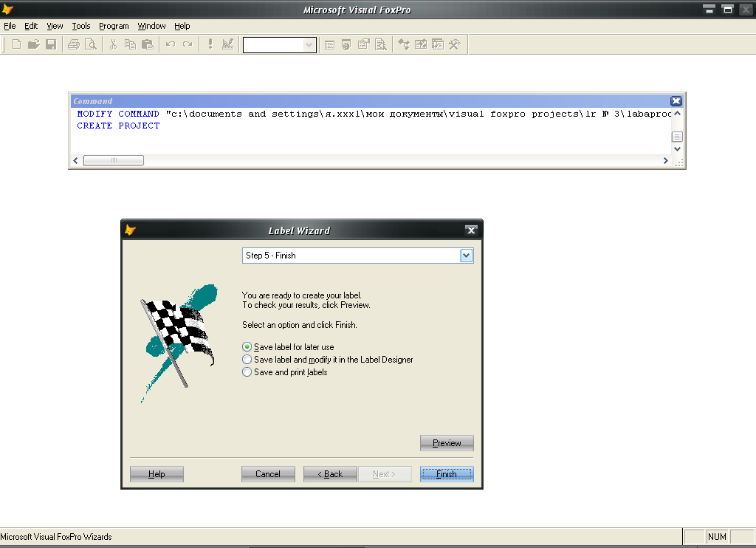This screenshot has width=756, height=548.
Task: Click the wizard Help button
Action: pyautogui.click(x=157, y=474)
